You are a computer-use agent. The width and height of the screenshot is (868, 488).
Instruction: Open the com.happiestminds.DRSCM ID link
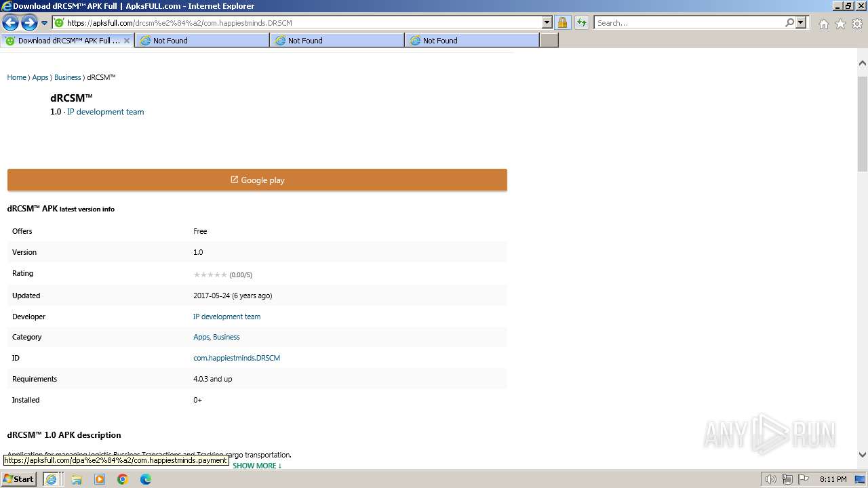click(x=237, y=358)
